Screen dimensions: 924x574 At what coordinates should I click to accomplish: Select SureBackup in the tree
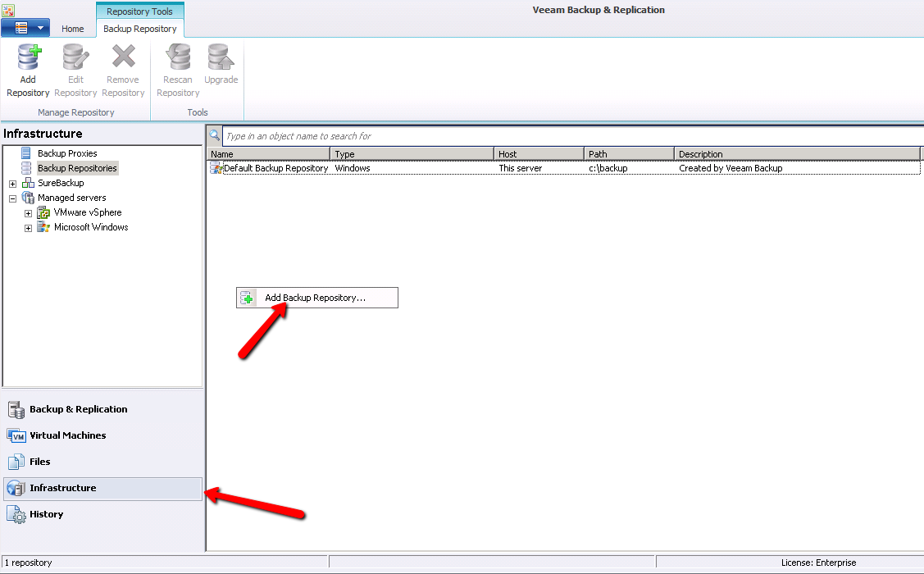(x=61, y=183)
